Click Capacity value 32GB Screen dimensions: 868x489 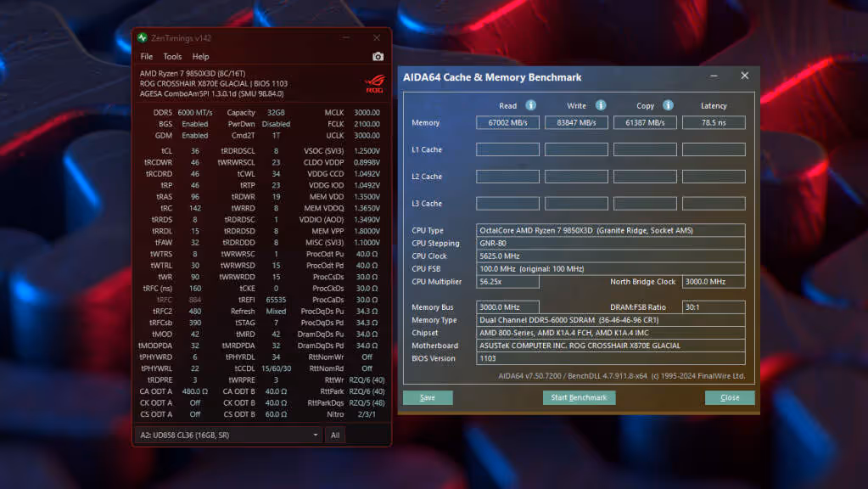click(x=276, y=112)
